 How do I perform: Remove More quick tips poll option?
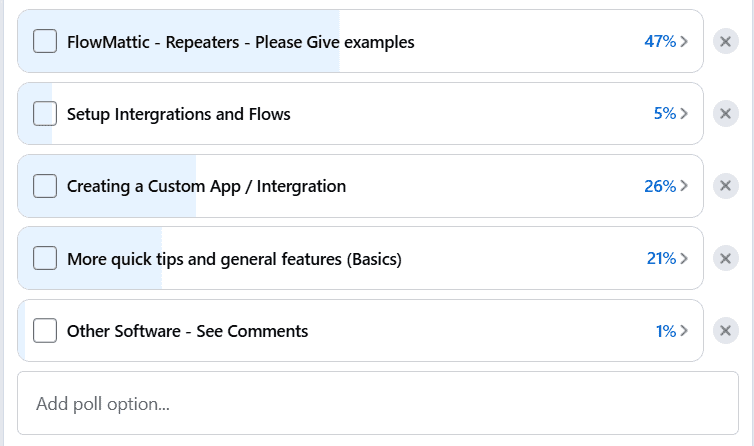(726, 258)
